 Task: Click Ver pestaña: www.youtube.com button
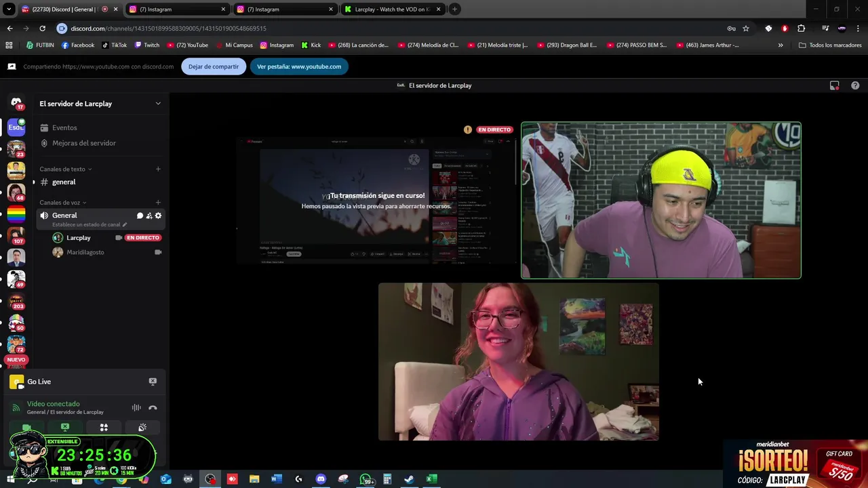point(299,66)
